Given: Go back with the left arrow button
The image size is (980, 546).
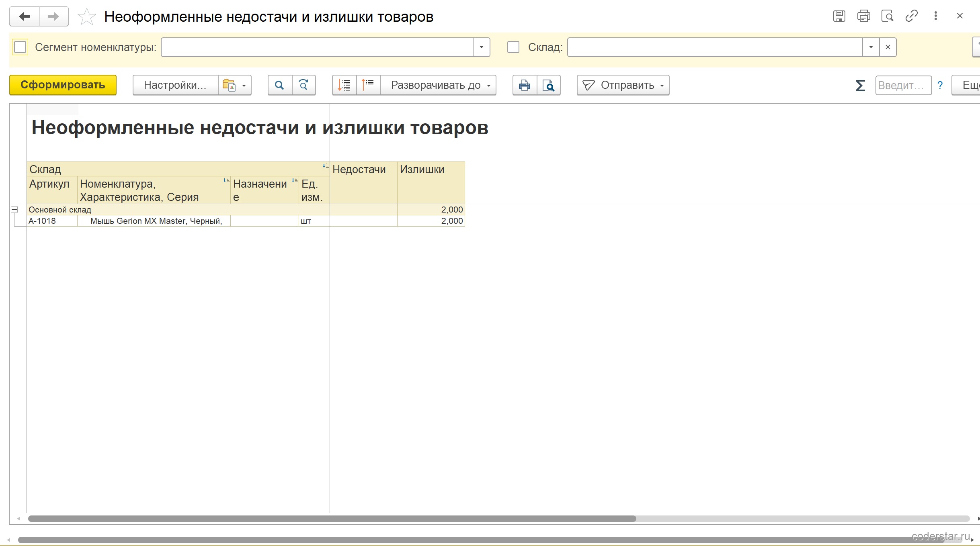Looking at the screenshot, I should point(25,16).
